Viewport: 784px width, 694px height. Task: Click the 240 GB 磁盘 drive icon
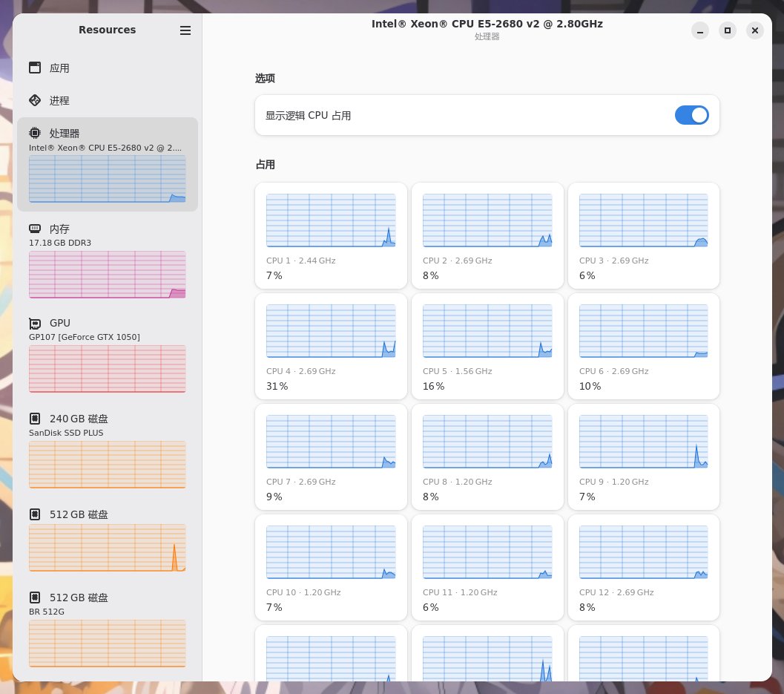coord(35,419)
